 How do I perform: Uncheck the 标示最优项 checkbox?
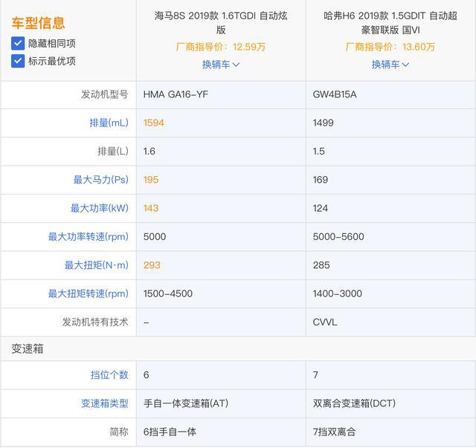point(18,61)
